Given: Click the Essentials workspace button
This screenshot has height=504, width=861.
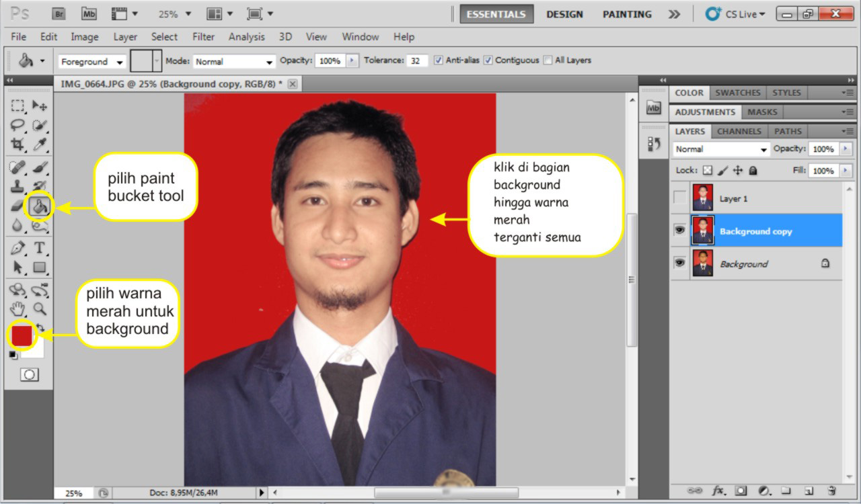Looking at the screenshot, I should 496,14.
